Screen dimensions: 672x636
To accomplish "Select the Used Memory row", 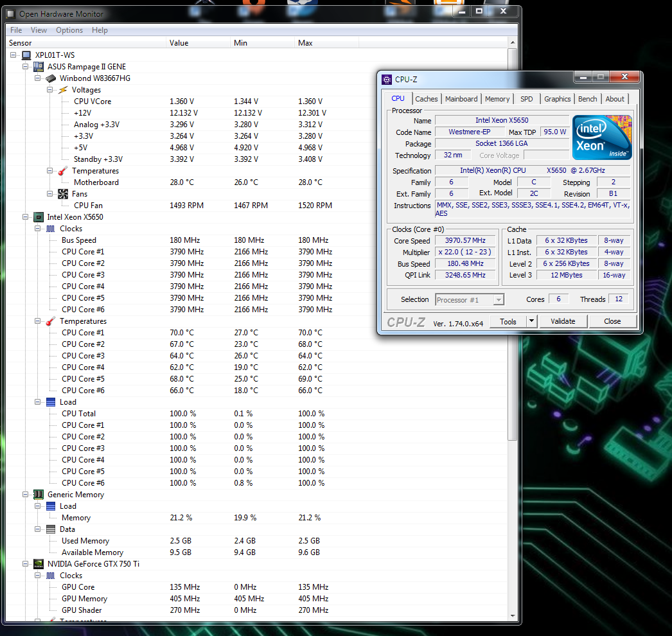I will pyautogui.click(x=257, y=541).
